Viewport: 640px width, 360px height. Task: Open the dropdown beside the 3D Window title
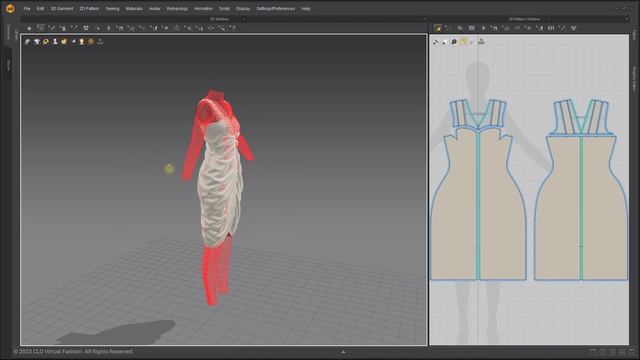244,19
